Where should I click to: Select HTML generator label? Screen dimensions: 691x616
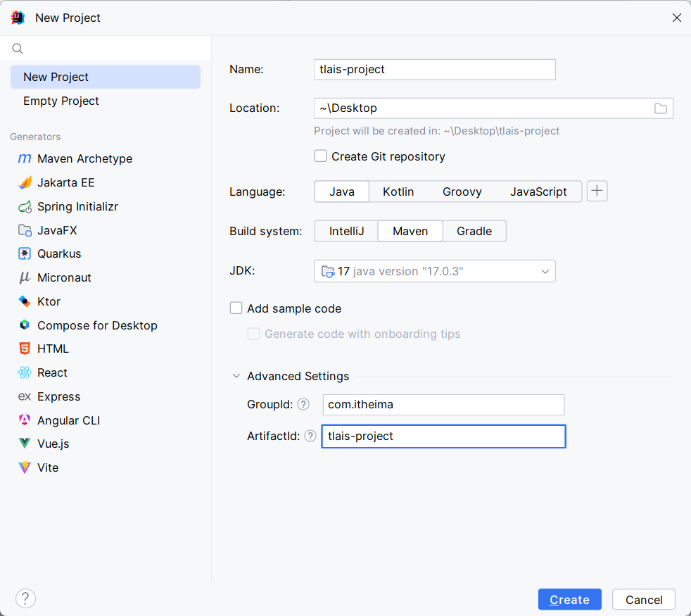point(53,348)
